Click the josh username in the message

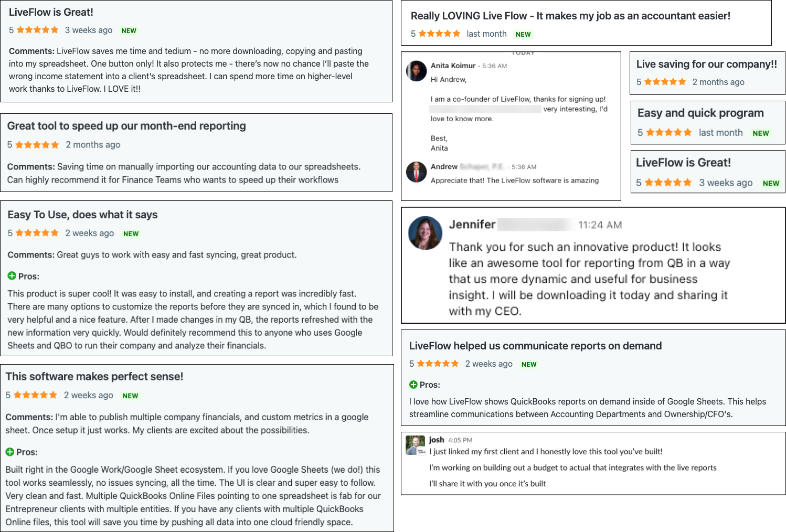click(x=437, y=440)
